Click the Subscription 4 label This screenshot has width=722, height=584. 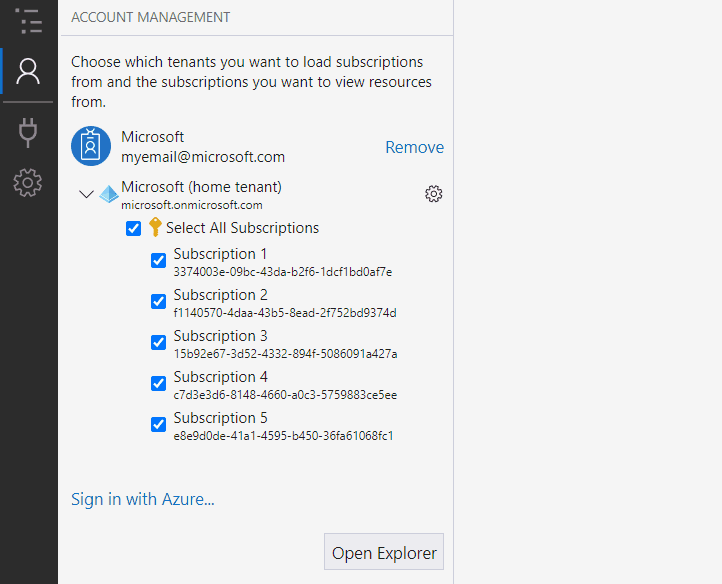(x=221, y=377)
